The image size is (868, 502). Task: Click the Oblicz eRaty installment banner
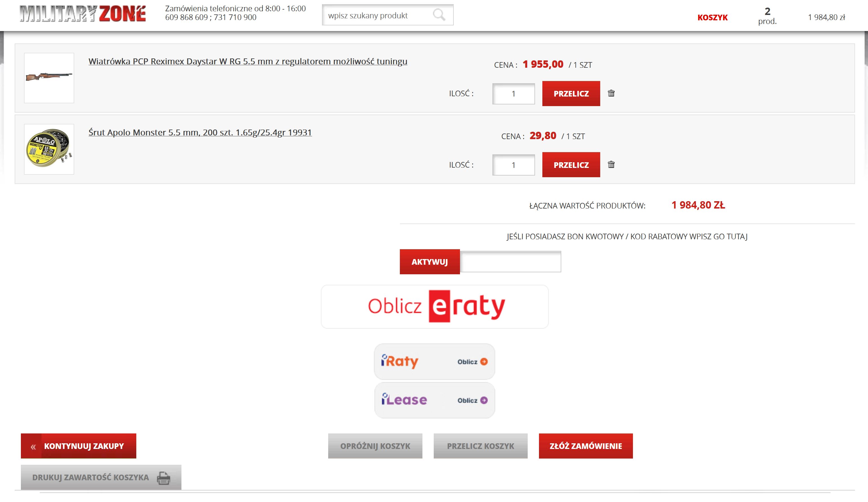(x=434, y=307)
